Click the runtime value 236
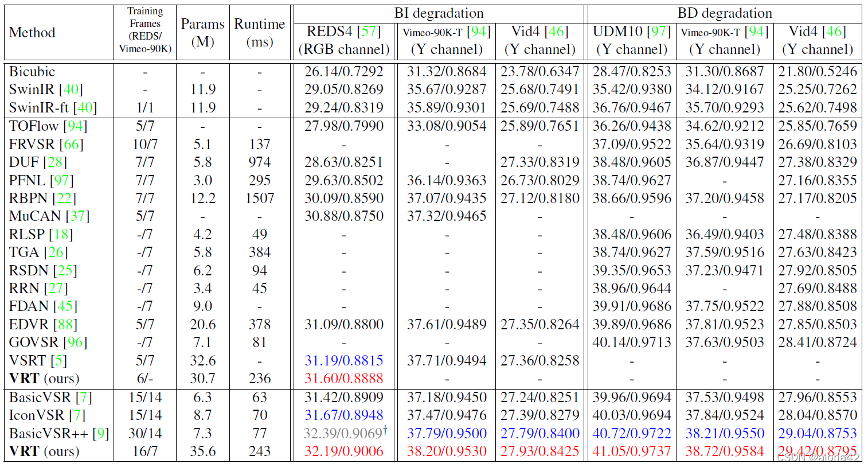 (x=260, y=379)
